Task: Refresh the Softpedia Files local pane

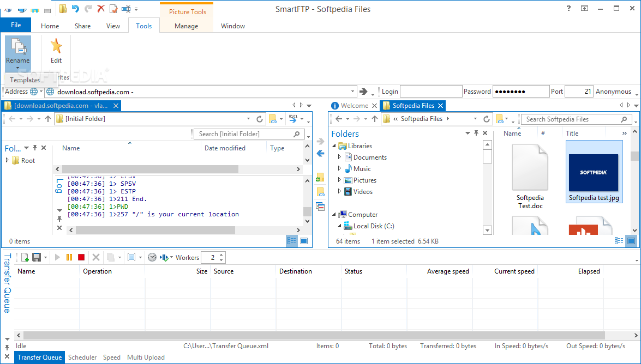Action: [487, 119]
